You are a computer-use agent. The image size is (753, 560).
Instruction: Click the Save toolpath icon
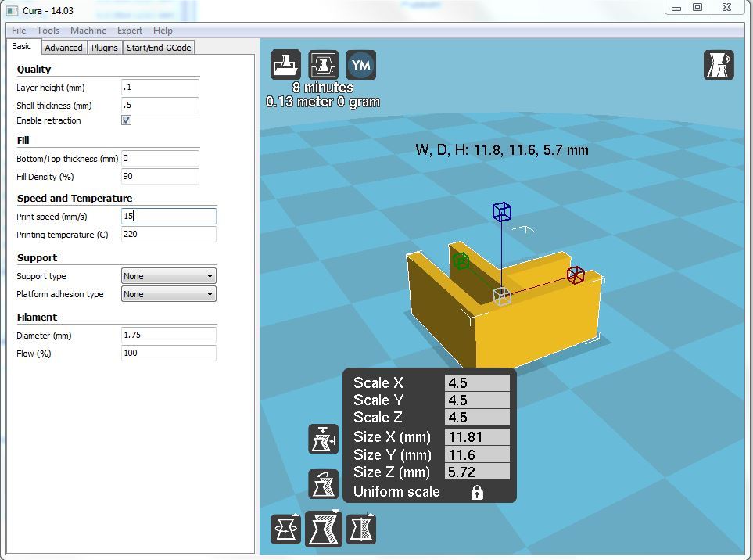pos(323,65)
